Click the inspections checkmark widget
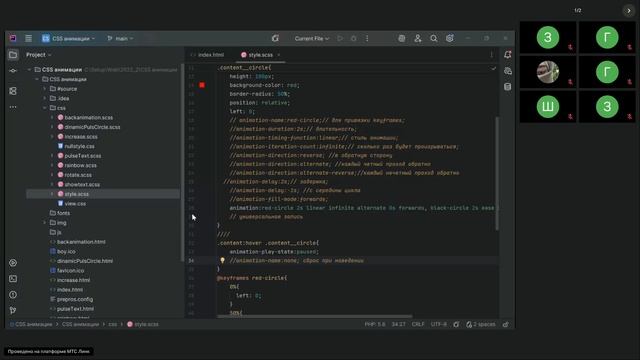This screenshot has height=360, width=640. (493, 69)
